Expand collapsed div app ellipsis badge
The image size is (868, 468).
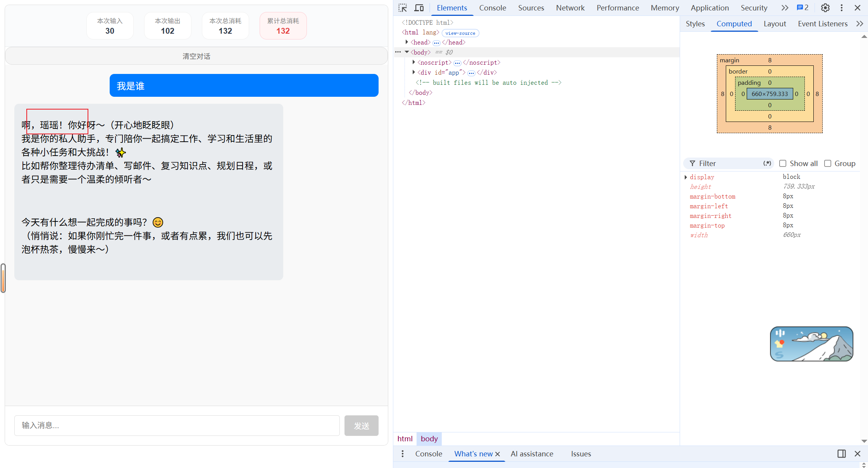pyautogui.click(x=471, y=73)
